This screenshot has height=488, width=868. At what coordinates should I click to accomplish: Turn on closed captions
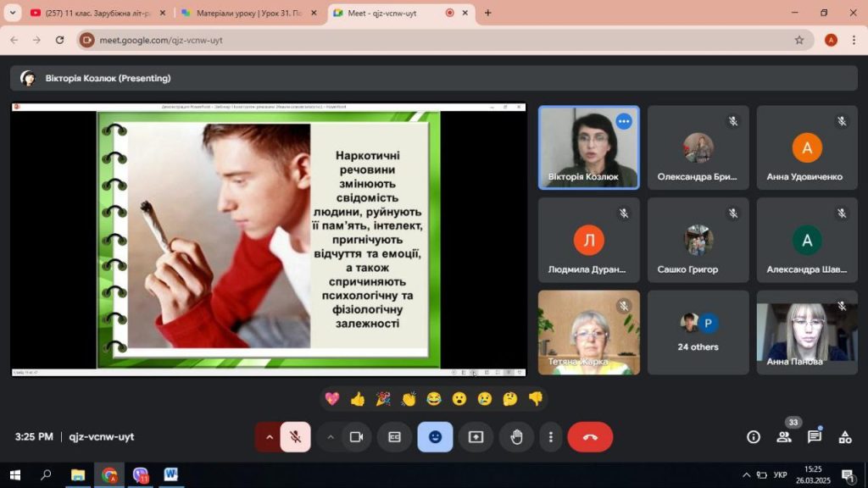[394, 437]
